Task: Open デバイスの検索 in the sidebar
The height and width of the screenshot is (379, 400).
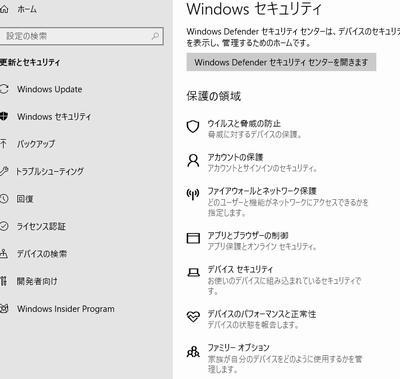Action: (42, 254)
